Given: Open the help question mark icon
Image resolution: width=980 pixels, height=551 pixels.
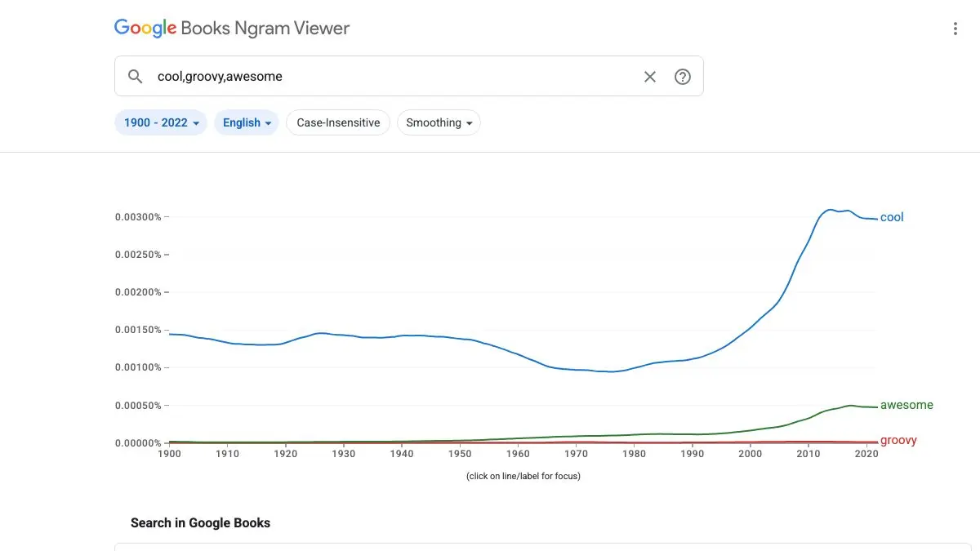Looking at the screenshot, I should [683, 77].
